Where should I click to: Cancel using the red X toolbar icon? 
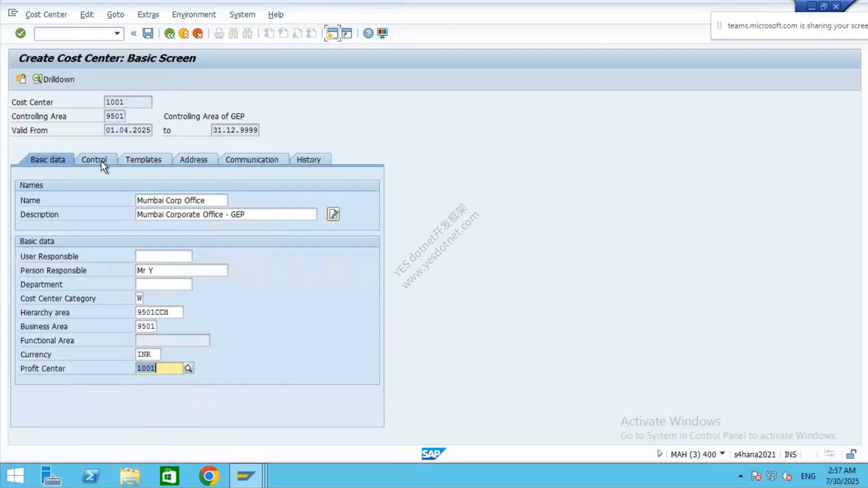(x=198, y=33)
